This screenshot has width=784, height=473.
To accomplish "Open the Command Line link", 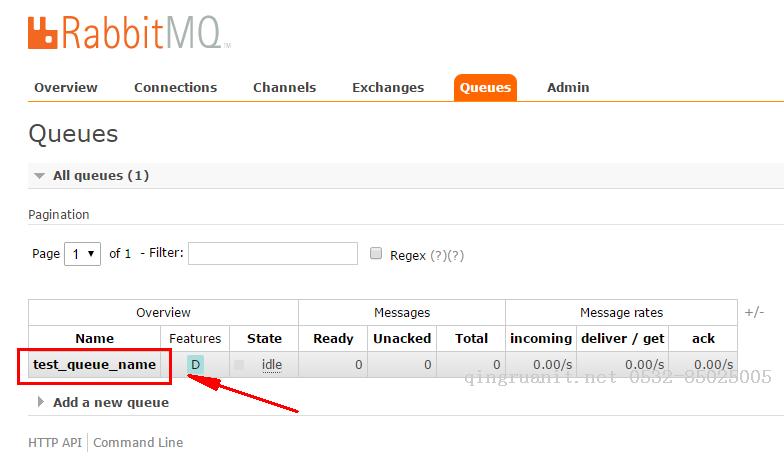I will pyautogui.click(x=138, y=442).
